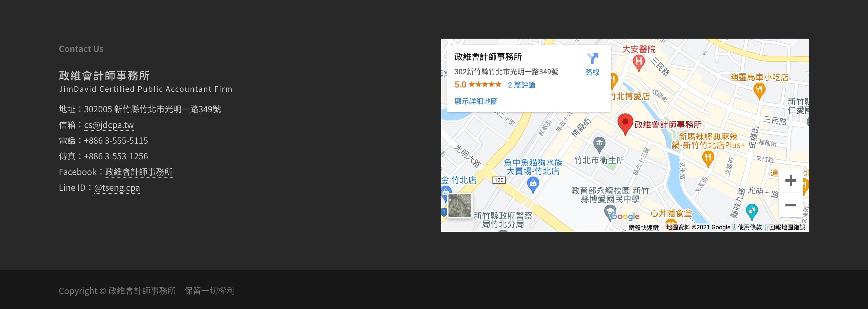Open the Line ID @tseng.cpa link
The height and width of the screenshot is (309, 868).
pyautogui.click(x=117, y=188)
